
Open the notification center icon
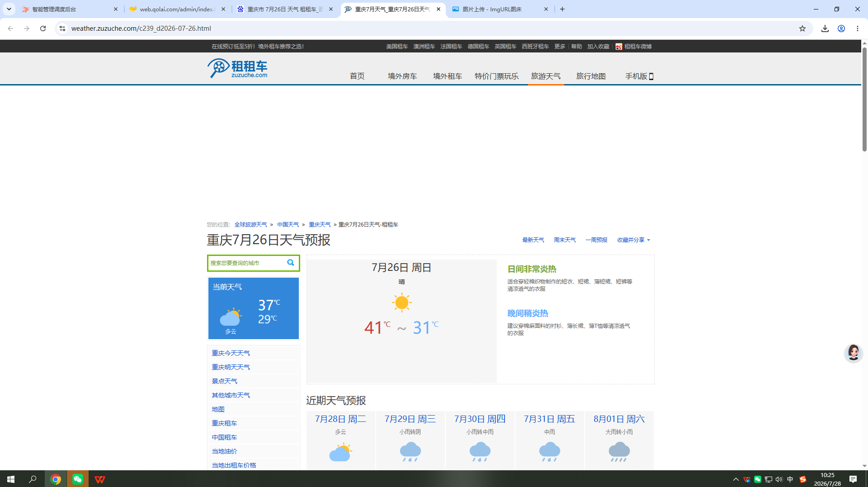pyautogui.click(x=853, y=479)
